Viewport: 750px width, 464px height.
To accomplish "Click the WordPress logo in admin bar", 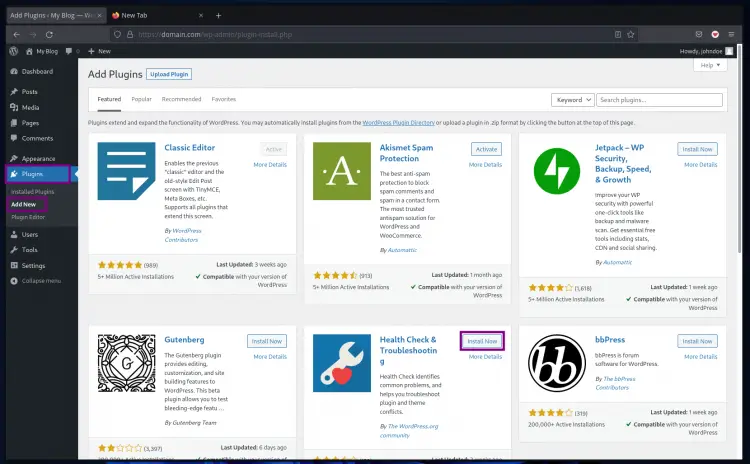I will (x=13, y=51).
